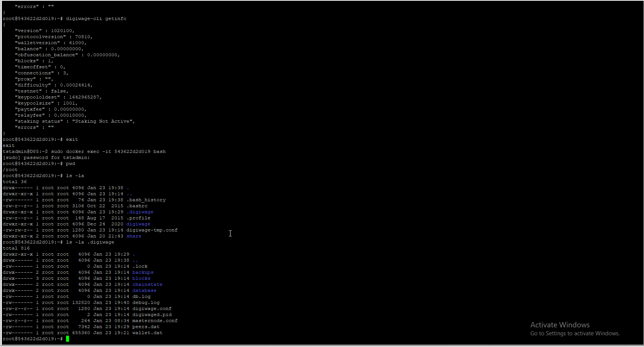Click the "sudo docker exec -it" command line
This screenshot has height=347, width=644.
pyautogui.click(x=108, y=151)
